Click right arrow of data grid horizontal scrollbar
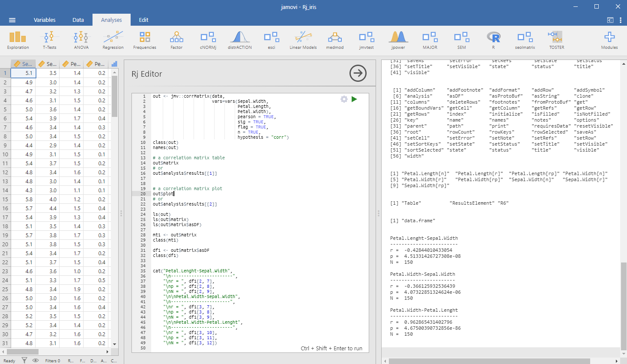627x364 pixels. [x=107, y=352]
